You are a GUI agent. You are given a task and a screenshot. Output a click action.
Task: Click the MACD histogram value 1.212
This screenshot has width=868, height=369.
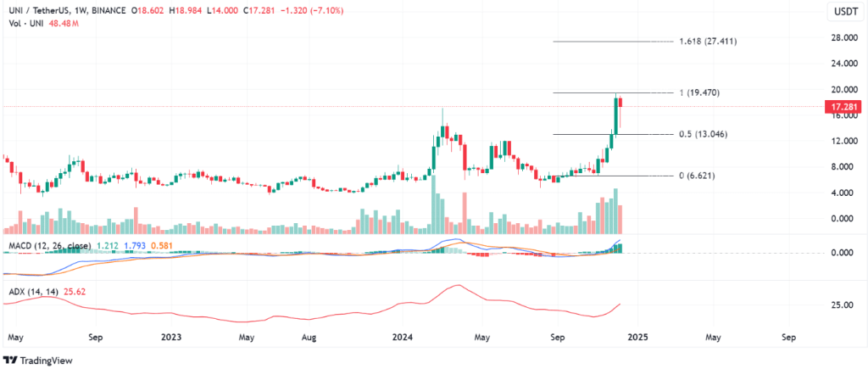106,245
